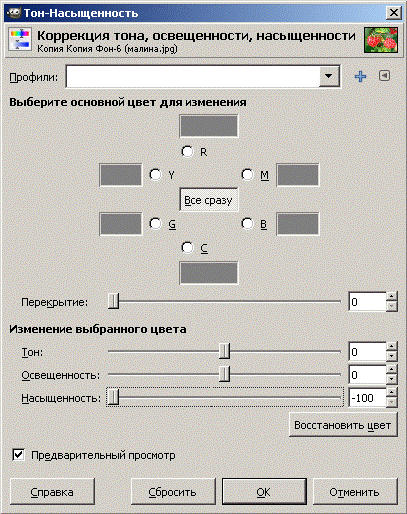
Task: Click the Все сразу button
Action: (x=209, y=200)
